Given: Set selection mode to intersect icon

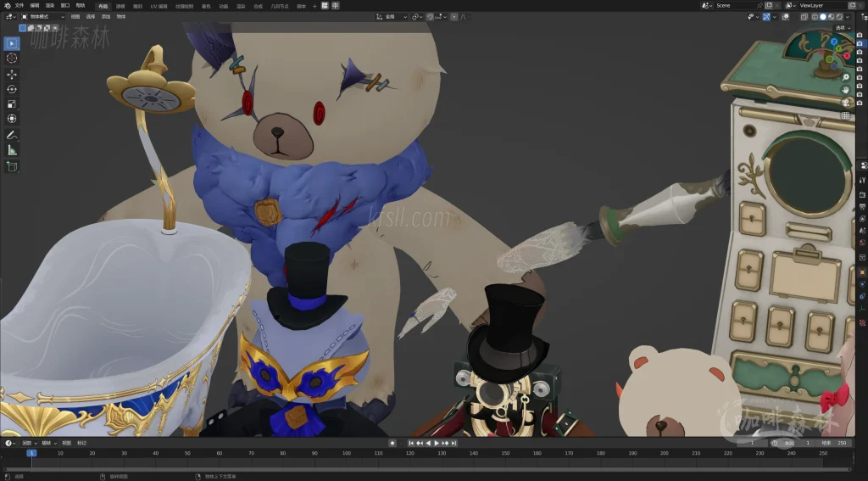Looking at the screenshot, I should 55,28.
